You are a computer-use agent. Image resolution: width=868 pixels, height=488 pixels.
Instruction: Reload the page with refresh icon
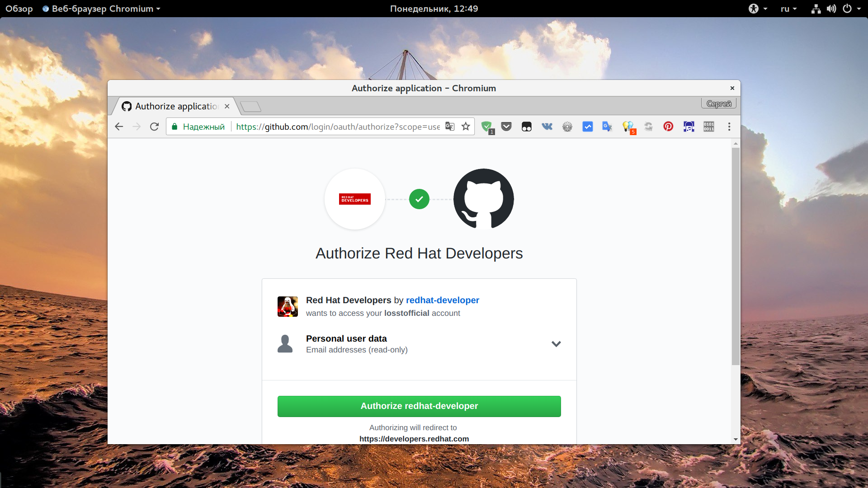pyautogui.click(x=154, y=127)
